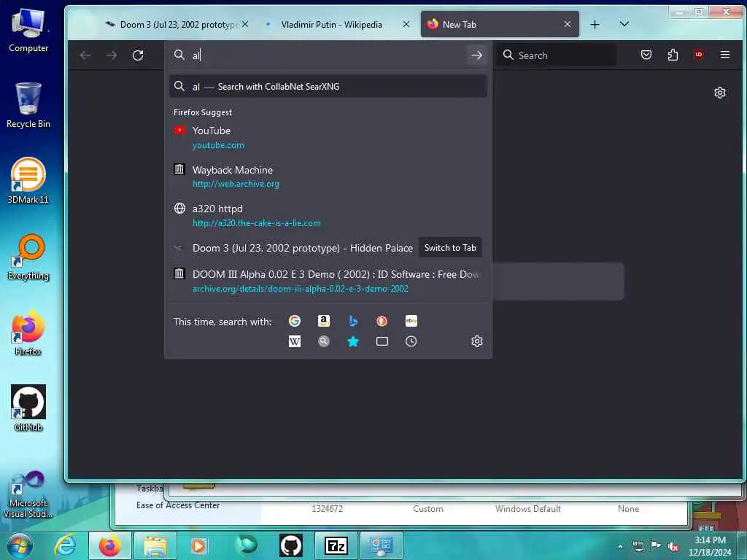Click the Firefox reload page button
The width and height of the screenshot is (747, 560).
click(138, 55)
